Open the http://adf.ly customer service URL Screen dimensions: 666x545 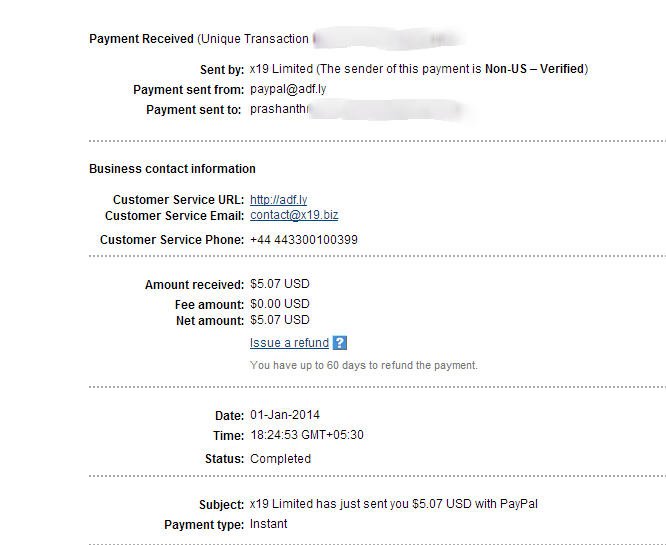point(279,200)
